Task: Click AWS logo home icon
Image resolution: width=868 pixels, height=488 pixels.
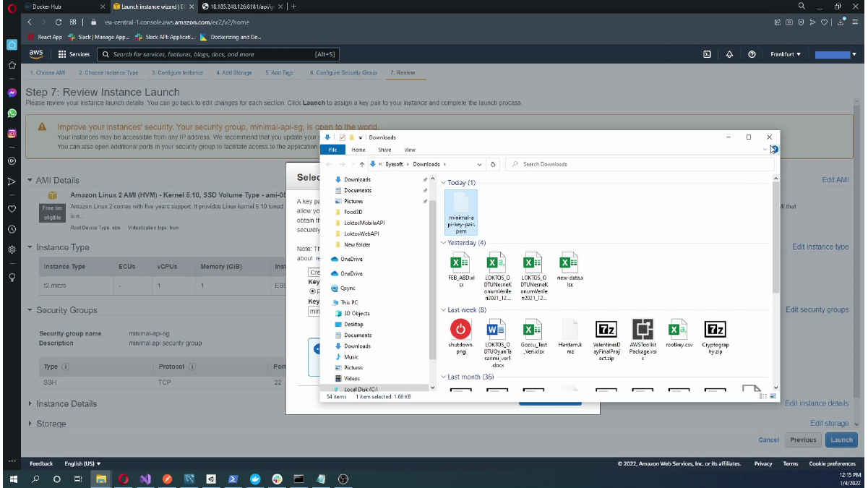Action: tap(36, 54)
